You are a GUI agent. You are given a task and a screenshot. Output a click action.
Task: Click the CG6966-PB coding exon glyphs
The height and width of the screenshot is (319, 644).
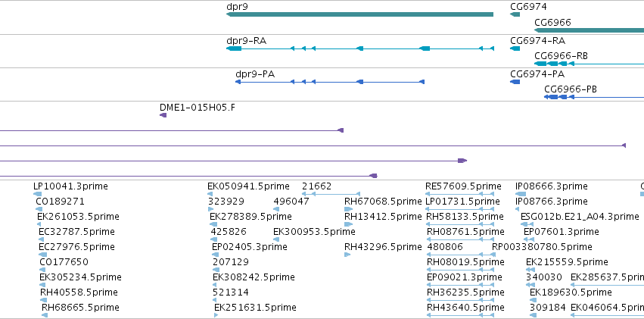click(558, 97)
